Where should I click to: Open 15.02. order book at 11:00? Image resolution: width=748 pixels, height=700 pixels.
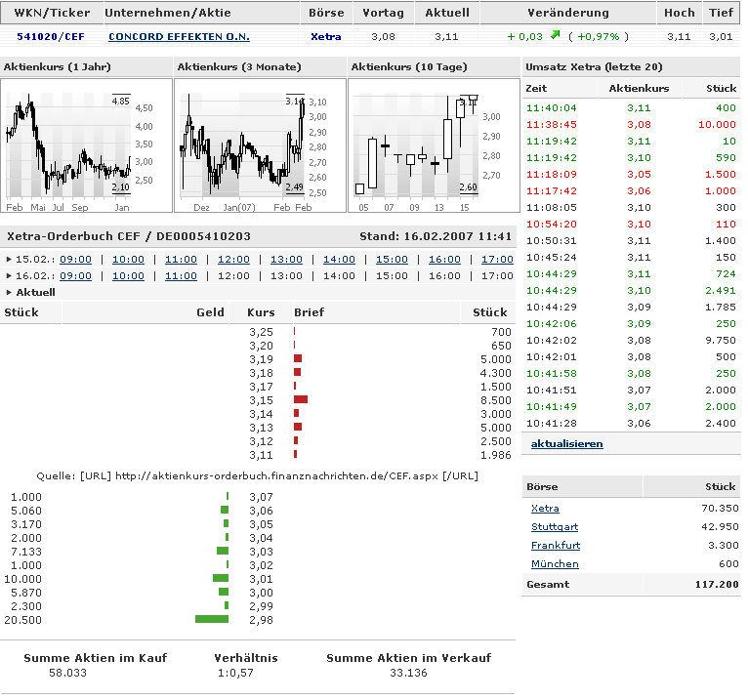[181, 260]
